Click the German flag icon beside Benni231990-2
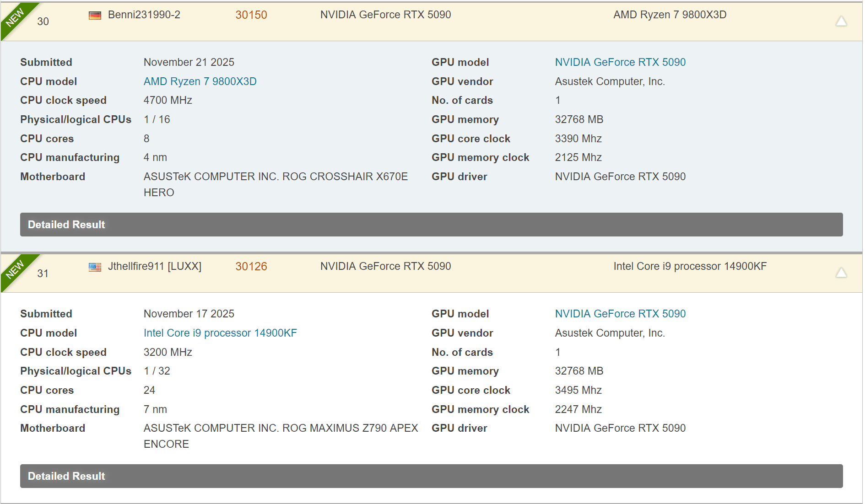865x504 pixels. coord(95,15)
